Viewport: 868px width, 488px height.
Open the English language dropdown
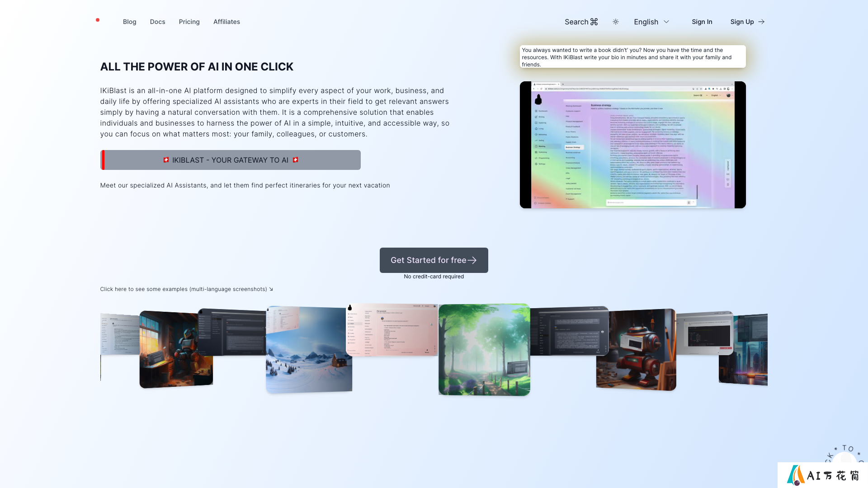[651, 22]
